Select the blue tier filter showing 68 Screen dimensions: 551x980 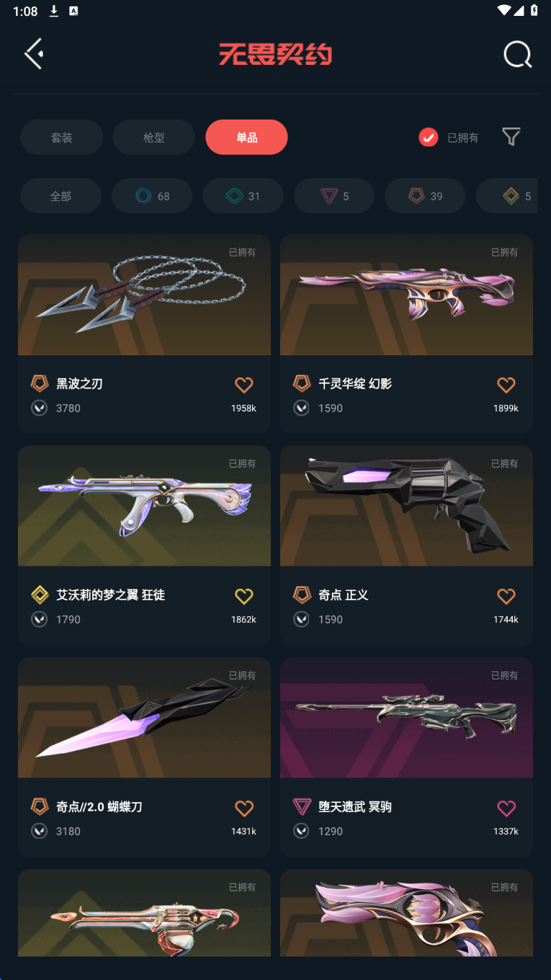coord(152,196)
